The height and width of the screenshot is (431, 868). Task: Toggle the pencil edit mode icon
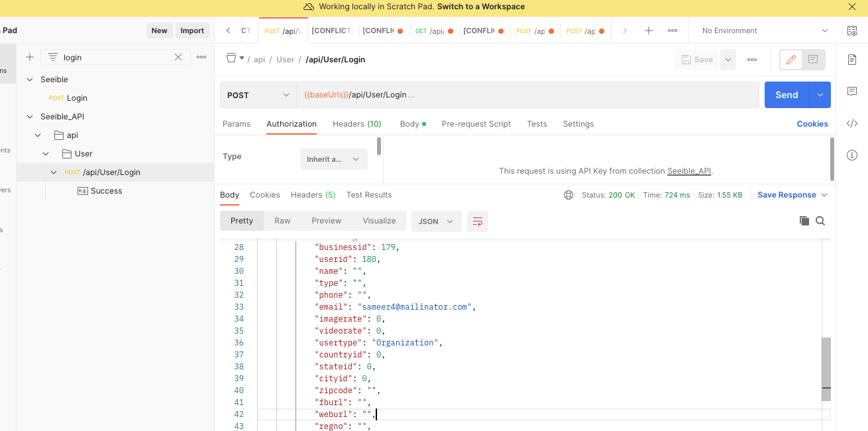click(790, 60)
